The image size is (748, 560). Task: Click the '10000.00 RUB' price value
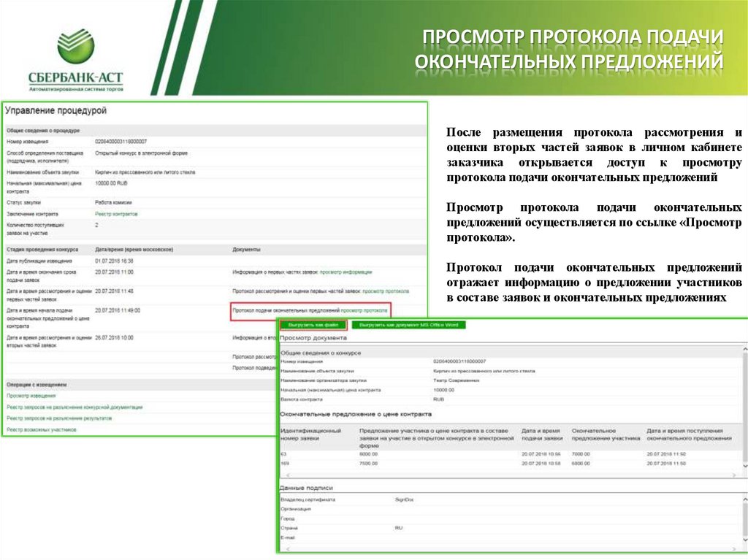click(111, 183)
